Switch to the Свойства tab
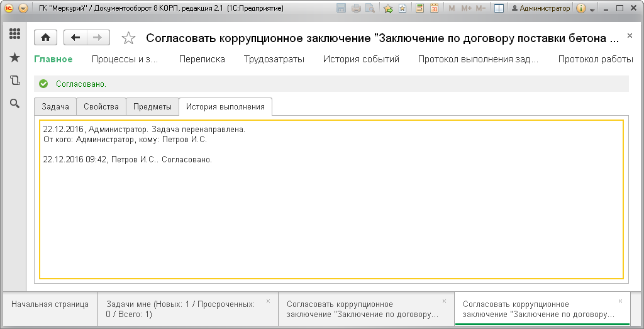This screenshot has width=644, height=329. click(101, 107)
